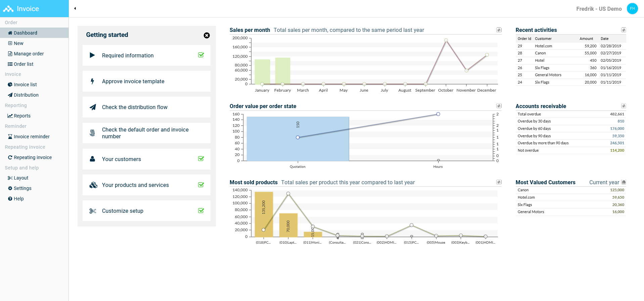Open the FH user avatar menu
644x301 pixels.
632,9
